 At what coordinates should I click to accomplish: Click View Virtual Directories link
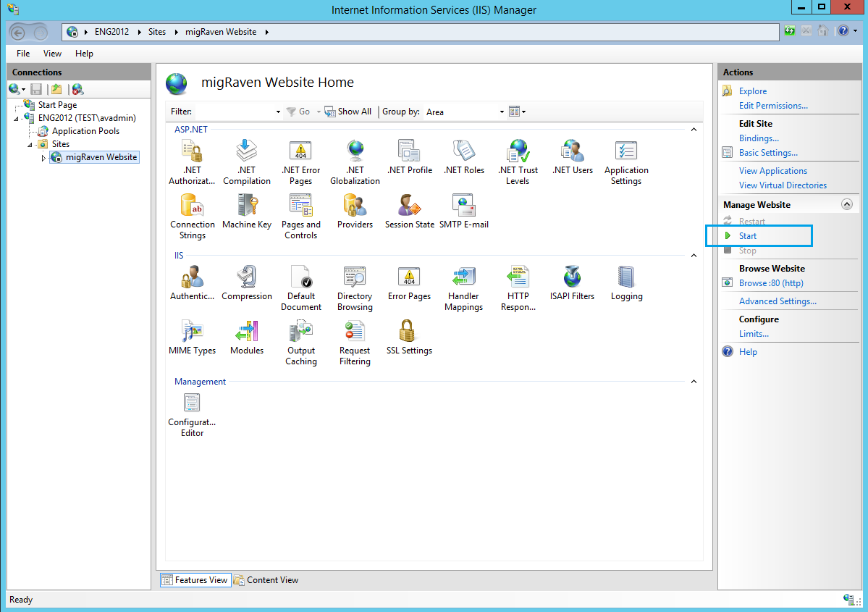pyautogui.click(x=783, y=185)
